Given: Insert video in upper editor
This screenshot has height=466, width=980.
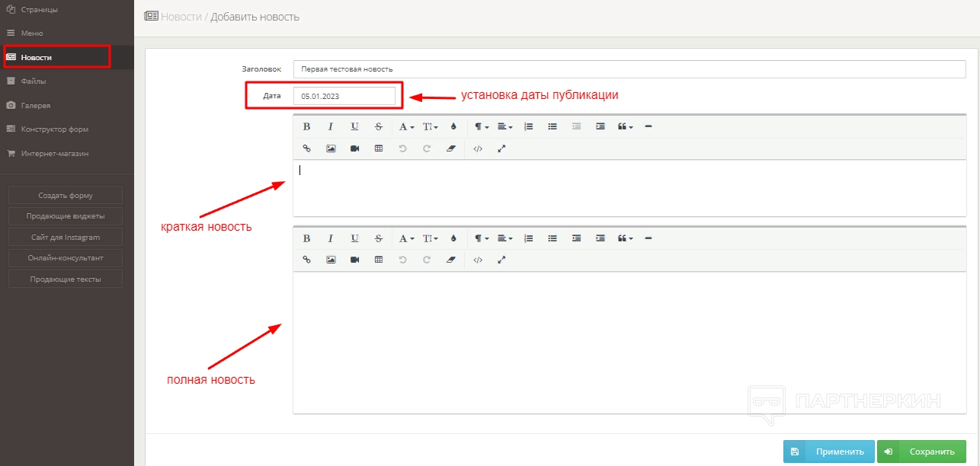Looking at the screenshot, I should 354,148.
